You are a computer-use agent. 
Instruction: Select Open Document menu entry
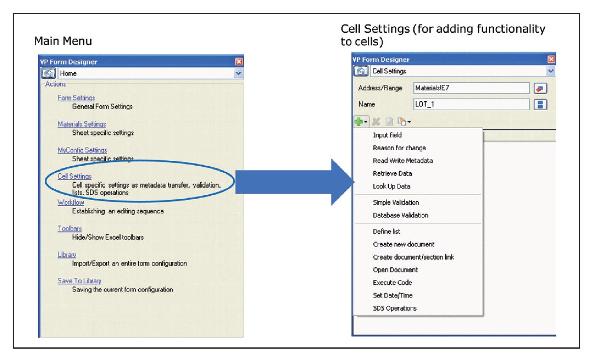click(395, 270)
